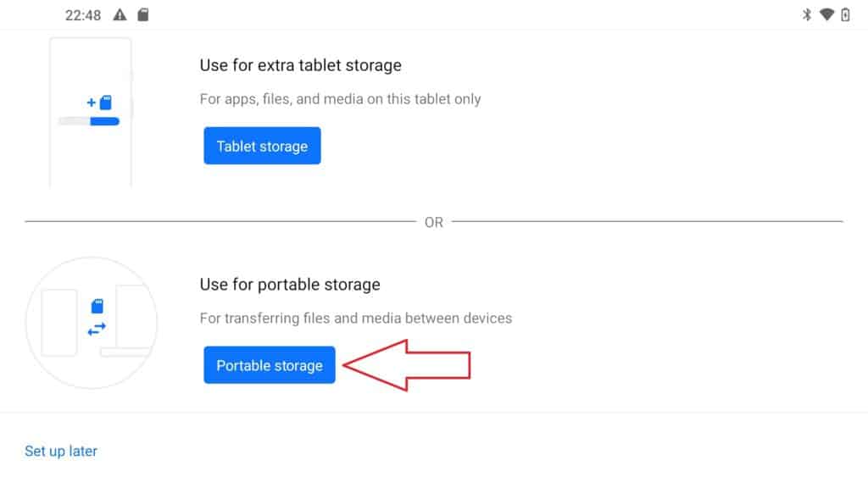Click the text about transferring files between devices

355,318
